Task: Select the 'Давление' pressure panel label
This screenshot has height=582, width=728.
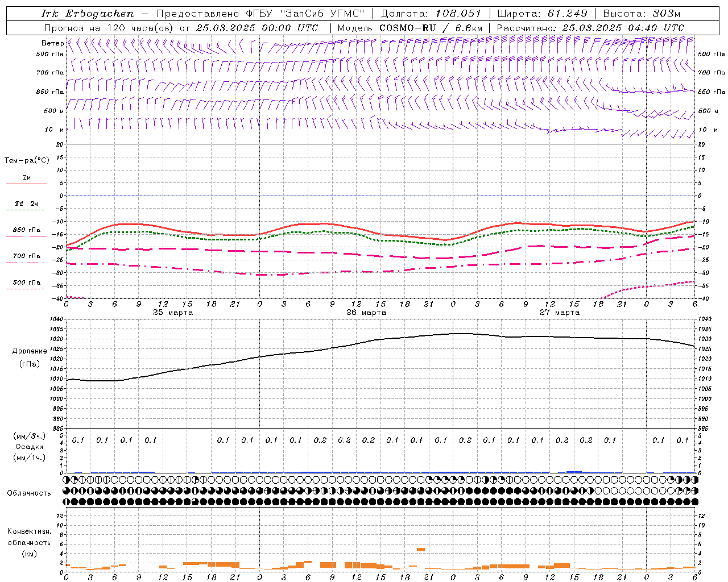Action: click(30, 351)
